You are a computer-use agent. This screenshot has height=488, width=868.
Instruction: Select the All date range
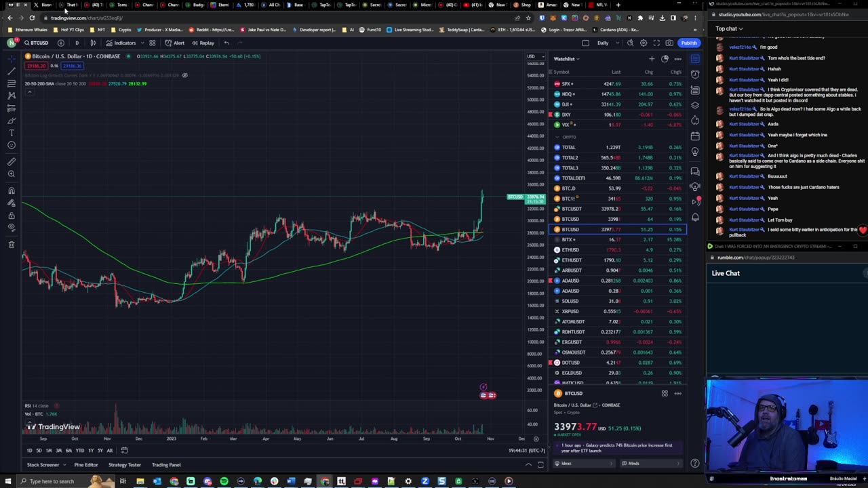pos(110,451)
